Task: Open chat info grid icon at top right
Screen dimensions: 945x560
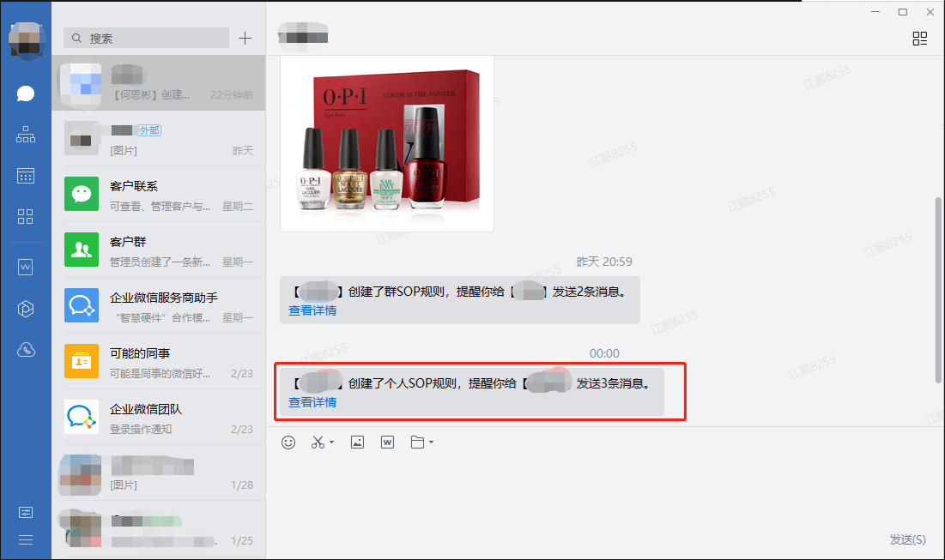Action: click(x=920, y=39)
